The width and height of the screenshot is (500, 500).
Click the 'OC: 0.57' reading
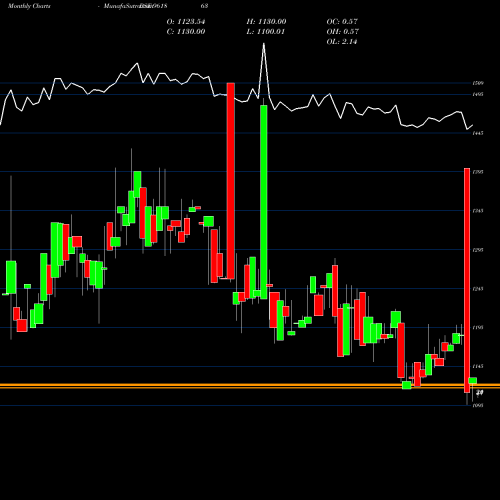pos(342,22)
